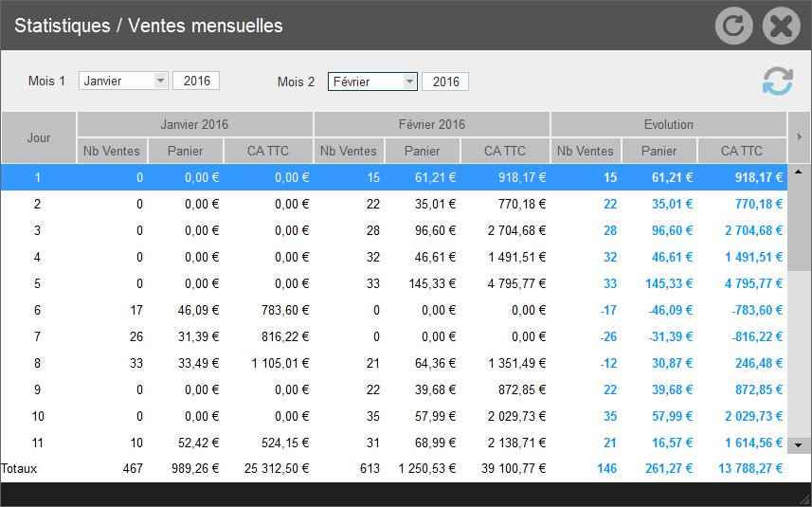This screenshot has width=812, height=507.
Task: Click the CA TTC header under Evolution
Action: click(x=741, y=151)
